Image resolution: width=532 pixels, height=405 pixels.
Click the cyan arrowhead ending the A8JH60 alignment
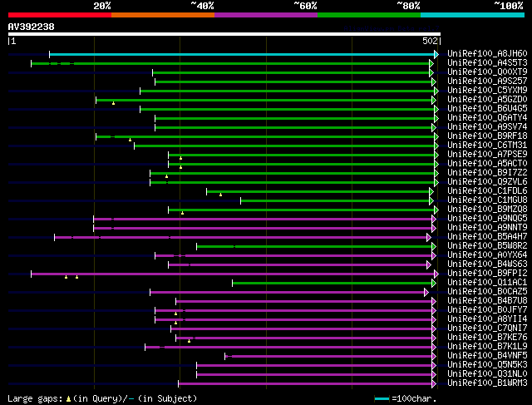coord(436,54)
